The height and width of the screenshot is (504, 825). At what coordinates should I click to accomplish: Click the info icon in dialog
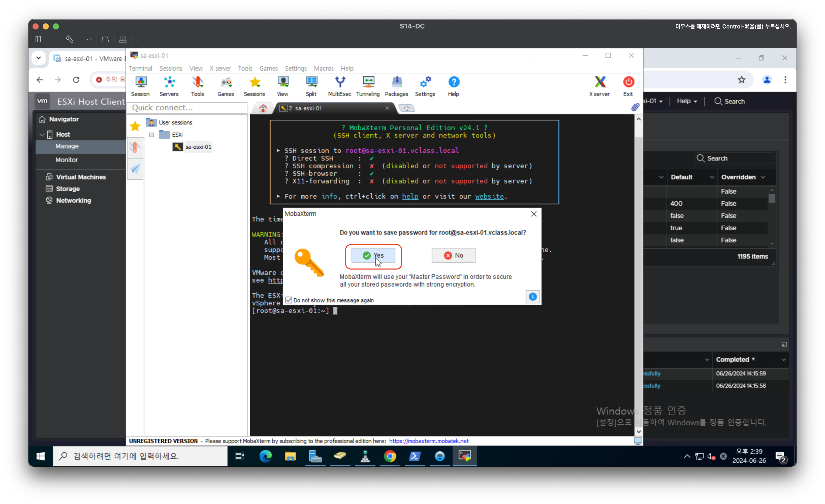click(532, 297)
